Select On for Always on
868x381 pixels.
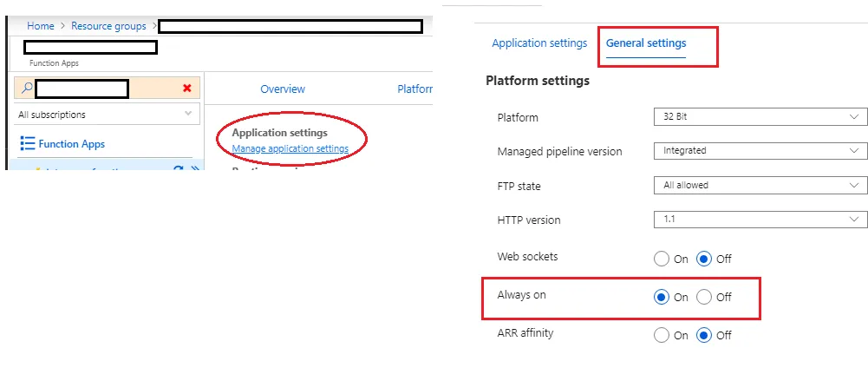(662, 297)
